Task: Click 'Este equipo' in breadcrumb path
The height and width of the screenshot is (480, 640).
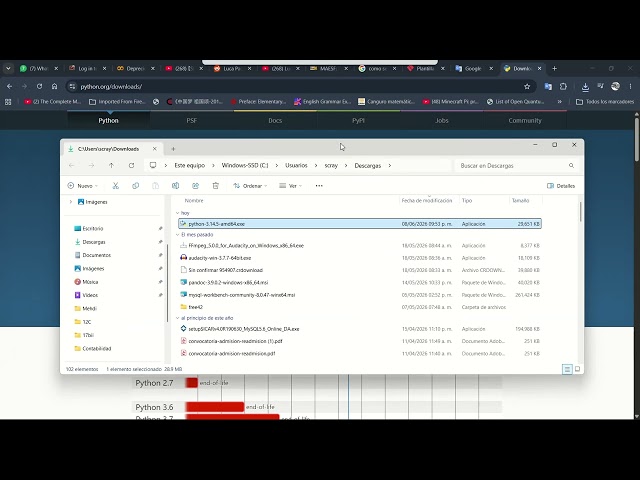Action: 189,165
